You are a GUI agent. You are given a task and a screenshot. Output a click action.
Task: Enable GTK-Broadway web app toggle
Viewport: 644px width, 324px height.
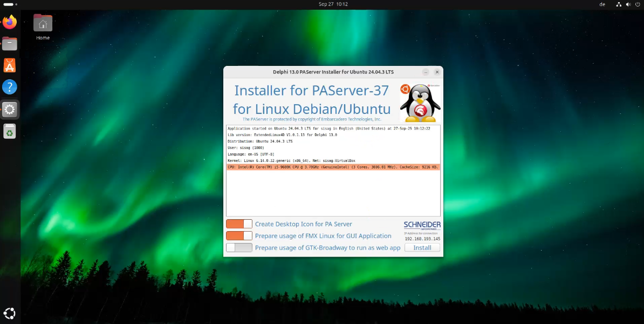click(239, 248)
